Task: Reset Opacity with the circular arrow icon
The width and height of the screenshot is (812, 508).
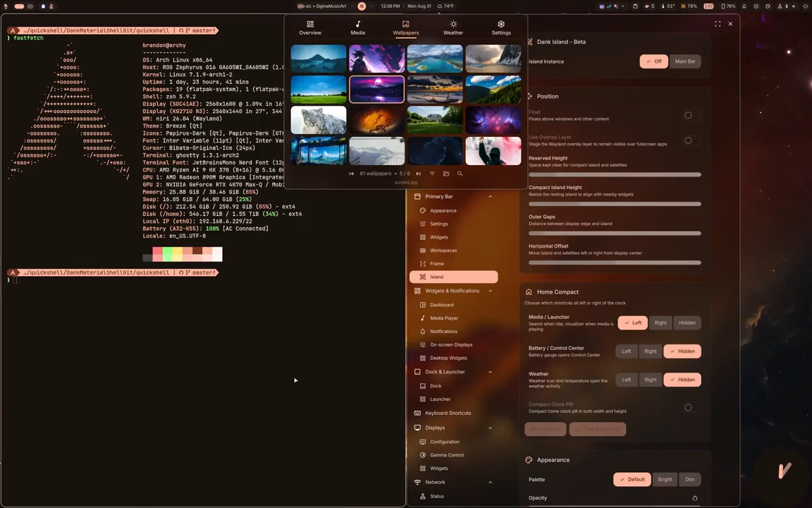Action: tap(694, 498)
